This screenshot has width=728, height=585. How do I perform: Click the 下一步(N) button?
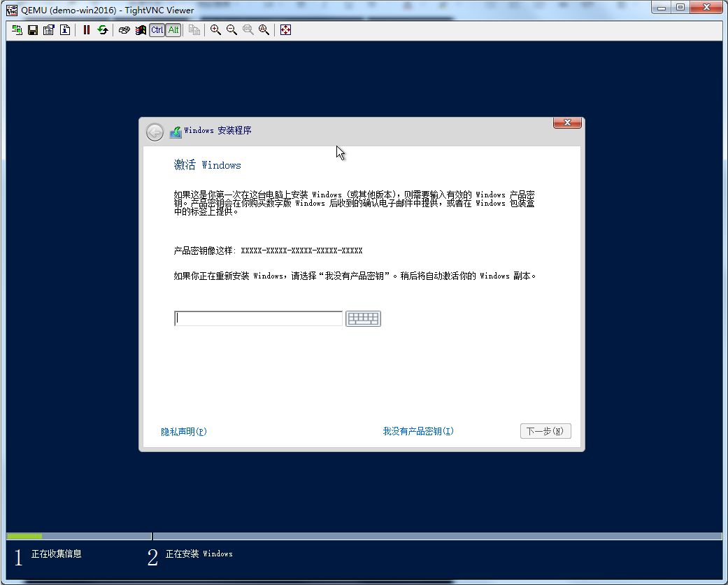tap(545, 431)
